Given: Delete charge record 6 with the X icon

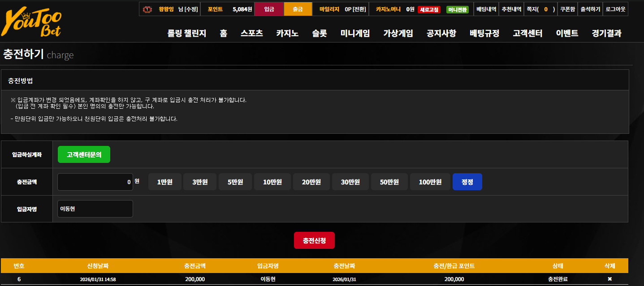Looking at the screenshot, I should pyautogui.click(x=609, y=279).
